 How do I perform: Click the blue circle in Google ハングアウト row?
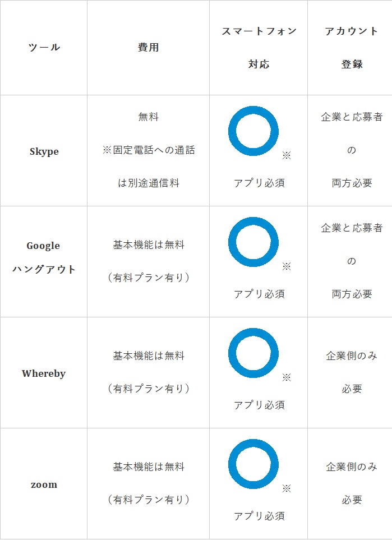point(253,242)
